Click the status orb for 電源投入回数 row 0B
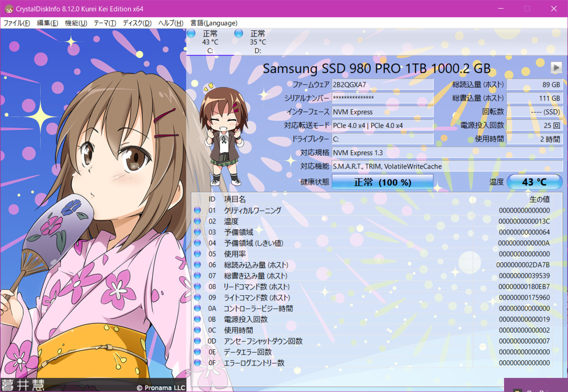Screen dimensions: 568x392 pos(197,319)
